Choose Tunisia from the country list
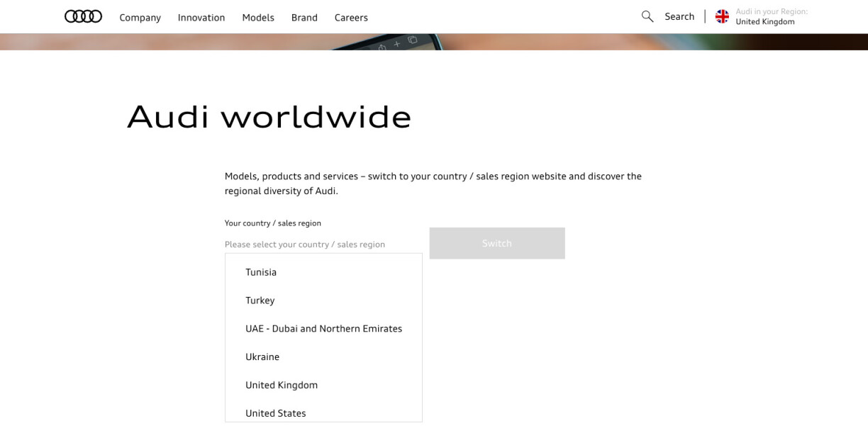 (261, 272)
